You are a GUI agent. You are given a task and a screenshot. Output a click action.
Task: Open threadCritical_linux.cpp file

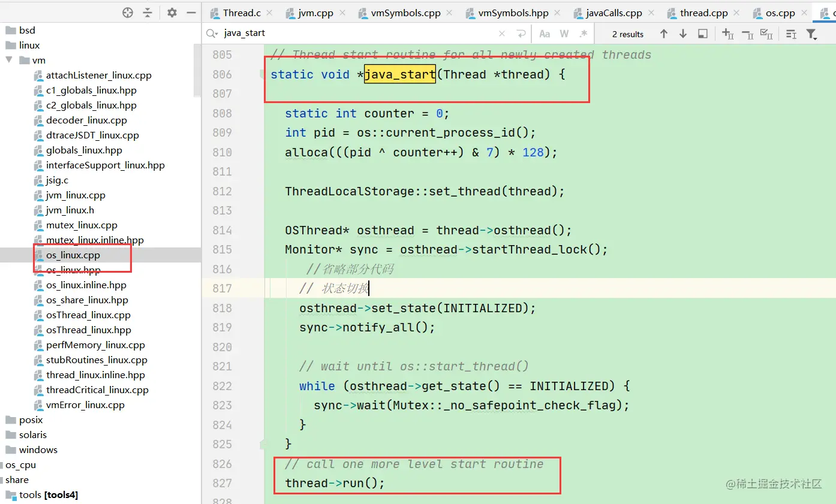pos(97,390)
